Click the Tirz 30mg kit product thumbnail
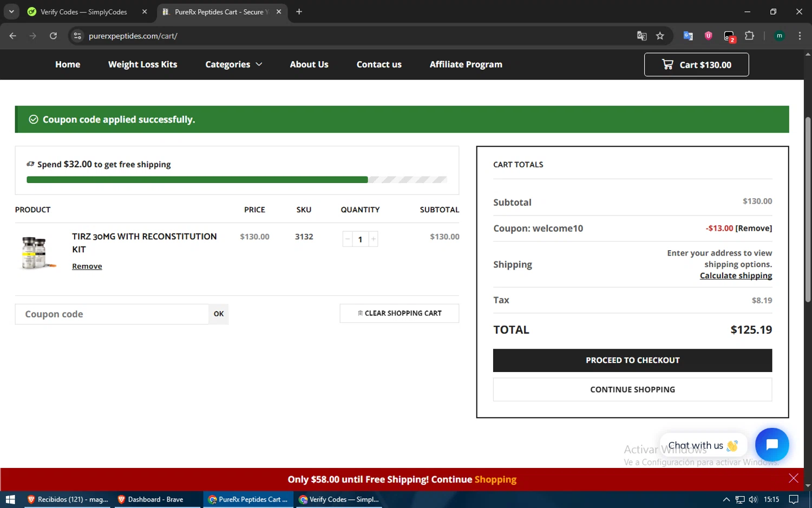Viewport: 812px width, 508px height. pyautogui.click(x=38, y=252)
